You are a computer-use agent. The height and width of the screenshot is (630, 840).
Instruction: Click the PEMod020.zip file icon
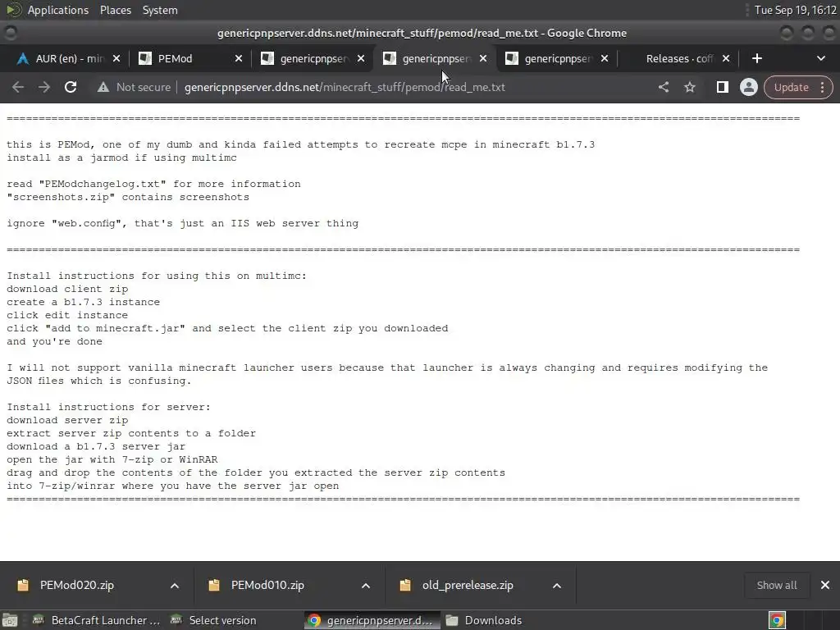(23, 585)
